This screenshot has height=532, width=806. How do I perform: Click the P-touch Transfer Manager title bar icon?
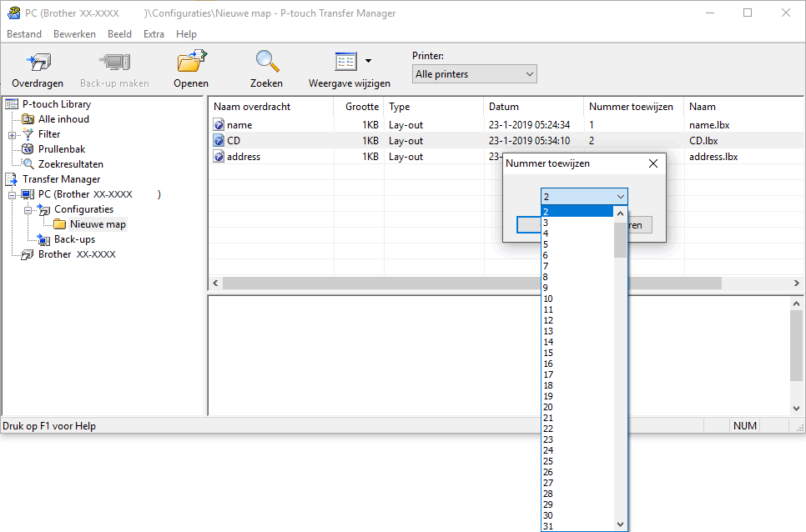[x=14, y=13]
